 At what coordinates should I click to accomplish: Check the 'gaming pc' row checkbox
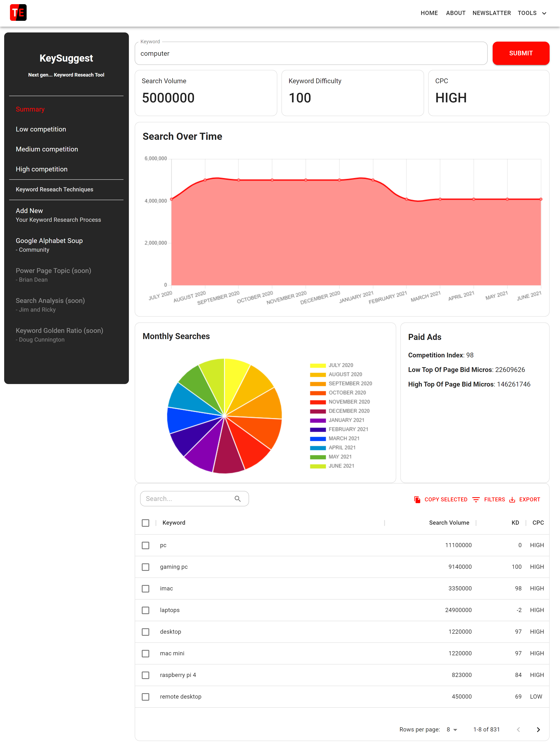pos(146,567)
